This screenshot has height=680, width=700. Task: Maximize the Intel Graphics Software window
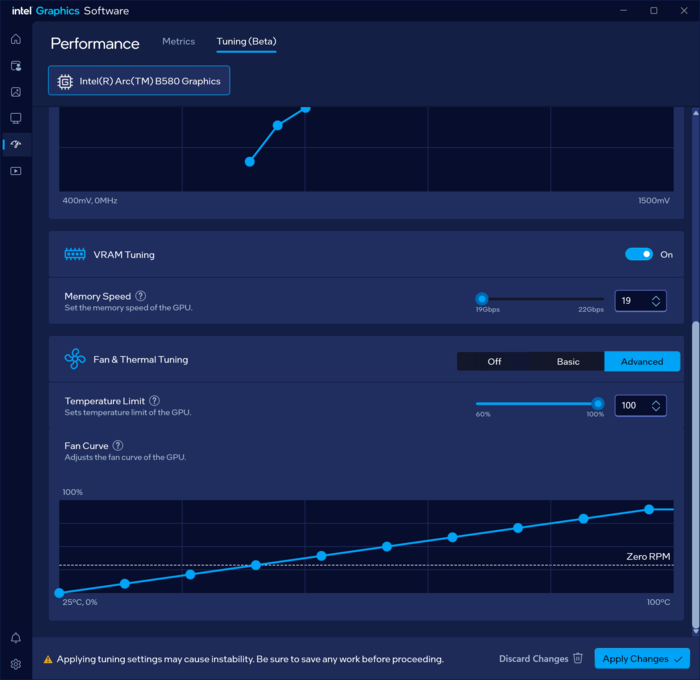(x=654, y=10)
